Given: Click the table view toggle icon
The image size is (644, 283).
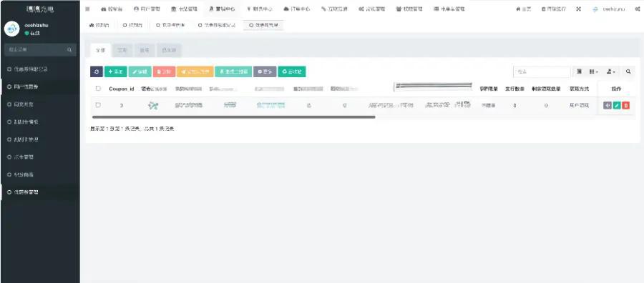Looking at the screenshot, I should pos(579,71).
